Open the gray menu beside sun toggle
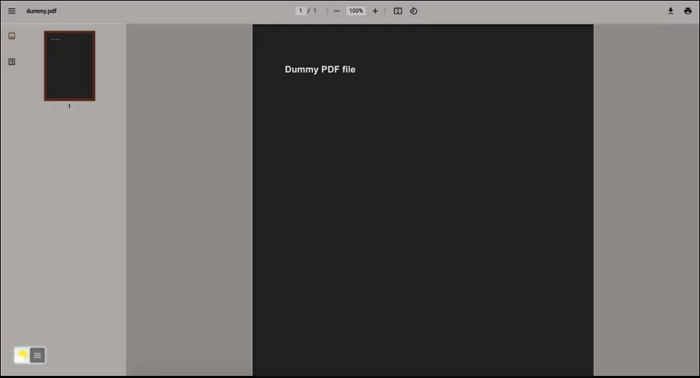 pyautogui.click(x=38, y=355)
